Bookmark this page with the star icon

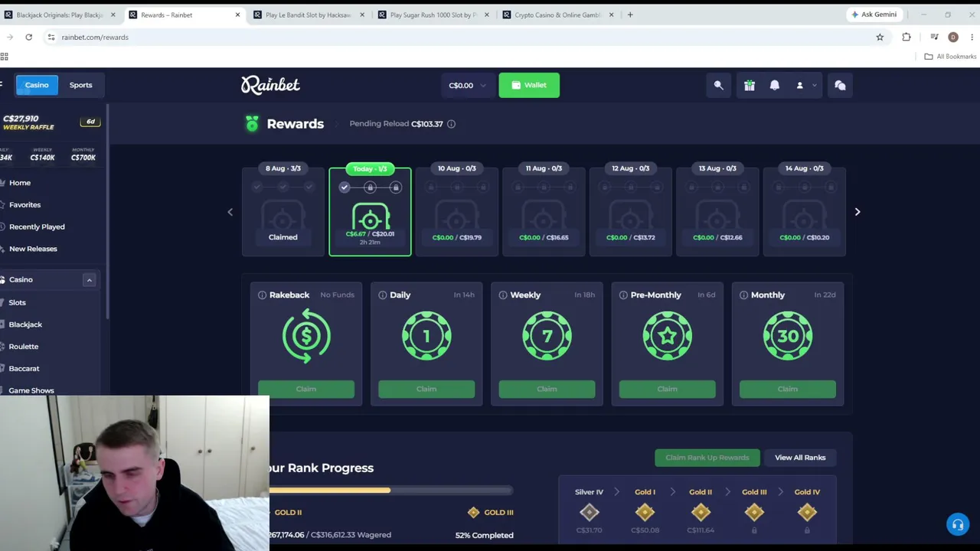click(880, 37)
